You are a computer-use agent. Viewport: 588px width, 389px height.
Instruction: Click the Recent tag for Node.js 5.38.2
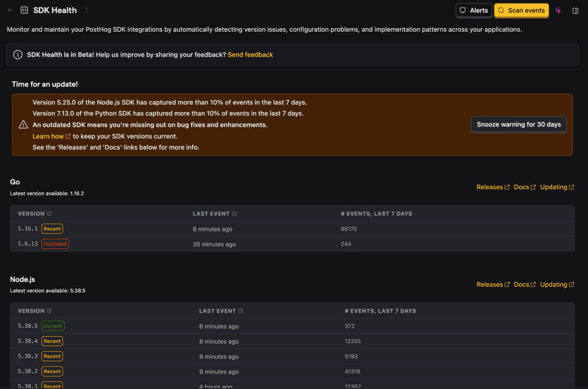pyautogui.click(x=52, y=371)
